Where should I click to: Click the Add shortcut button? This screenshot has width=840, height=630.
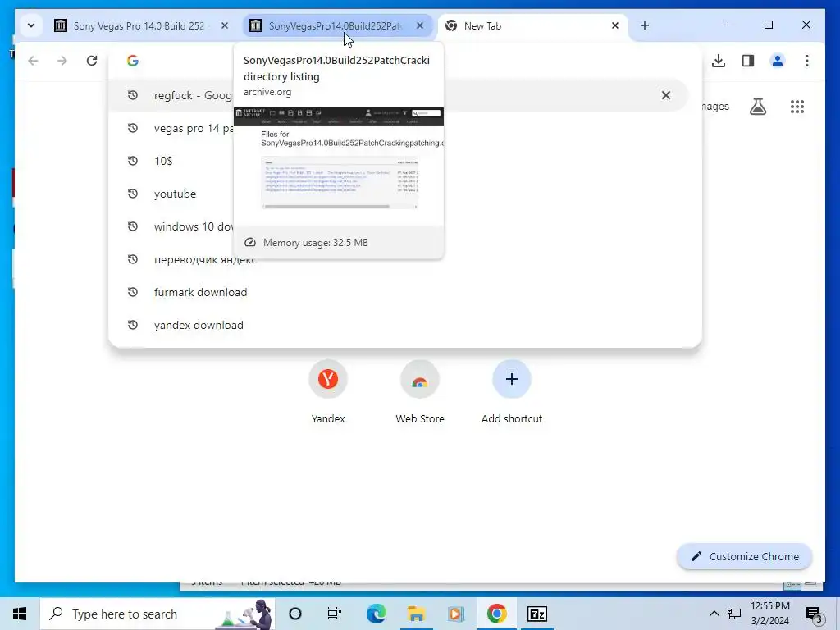click(512, 393)
